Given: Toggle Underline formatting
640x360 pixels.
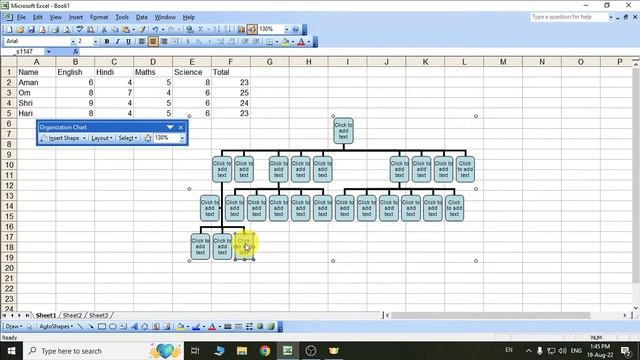Looking at the screenshot, I should [x=128, y=41].
